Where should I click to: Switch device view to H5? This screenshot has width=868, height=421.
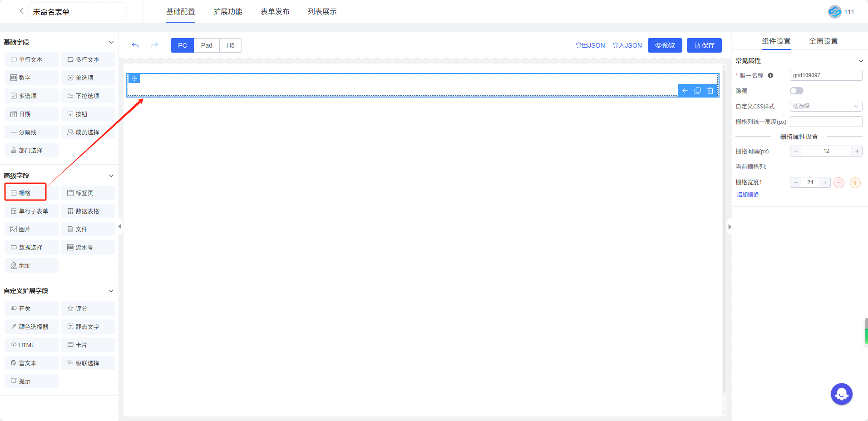pyautogui.click(x=231, y=45)
